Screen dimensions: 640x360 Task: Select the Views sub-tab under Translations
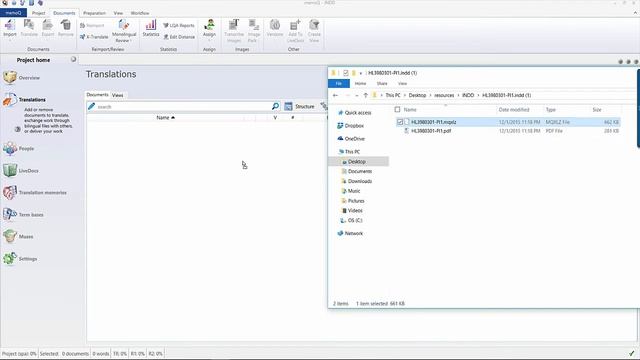point(118,95)
